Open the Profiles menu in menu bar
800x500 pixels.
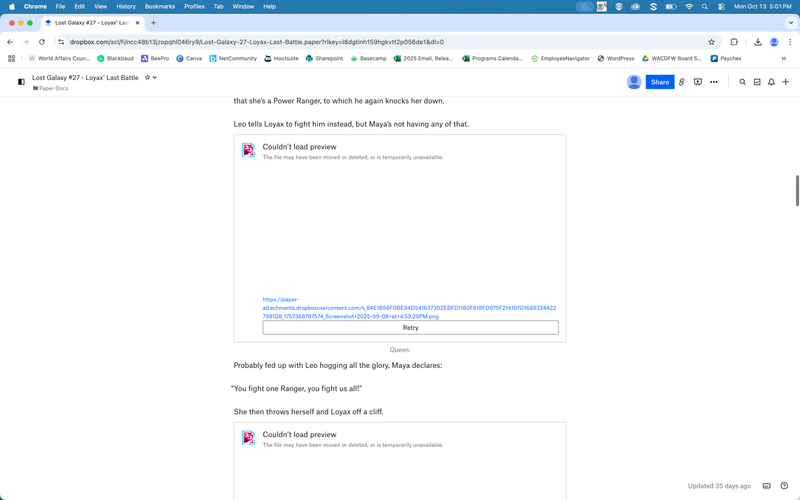[x=194, y=6]
